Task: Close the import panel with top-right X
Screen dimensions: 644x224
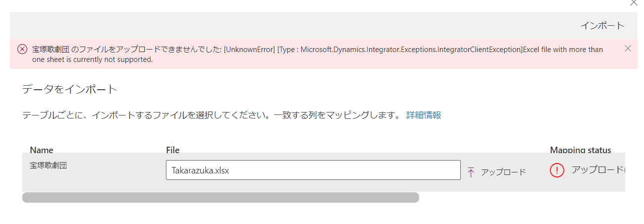Action: [x=634, y=2]
